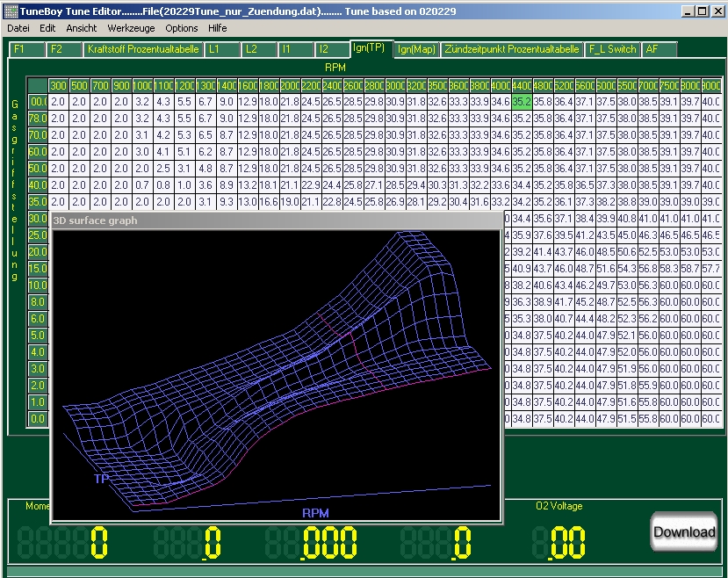Maximize the TuneBoy window

(x=701, y=11)
